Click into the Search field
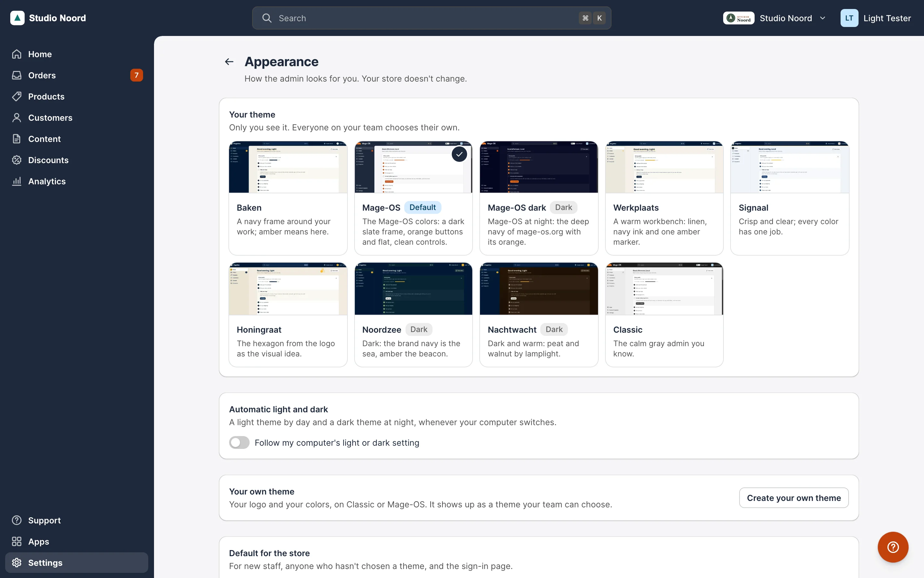Viewport: 924px width, 578px height. tap(432, 18)
